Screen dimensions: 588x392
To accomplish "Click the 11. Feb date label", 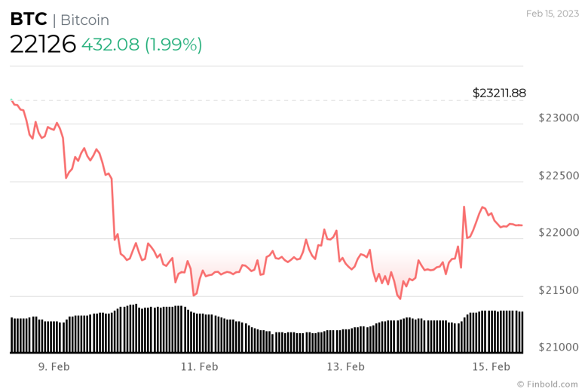I will tap(200, 366).
